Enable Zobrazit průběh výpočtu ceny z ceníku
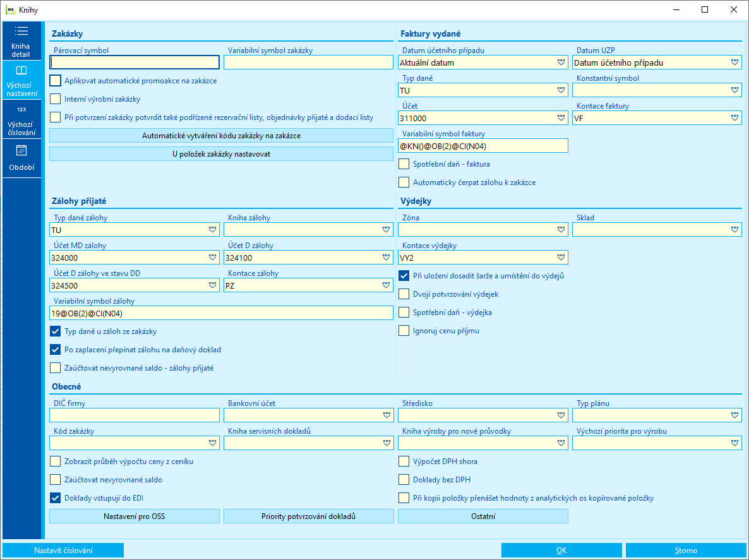Viewport: 749px width, 560px height. [x=56, y=461]
